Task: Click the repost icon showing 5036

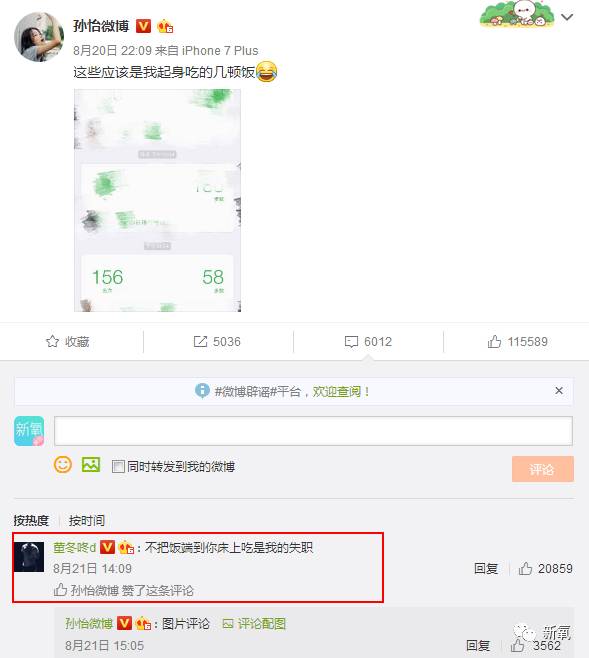Action: [200, 342]
